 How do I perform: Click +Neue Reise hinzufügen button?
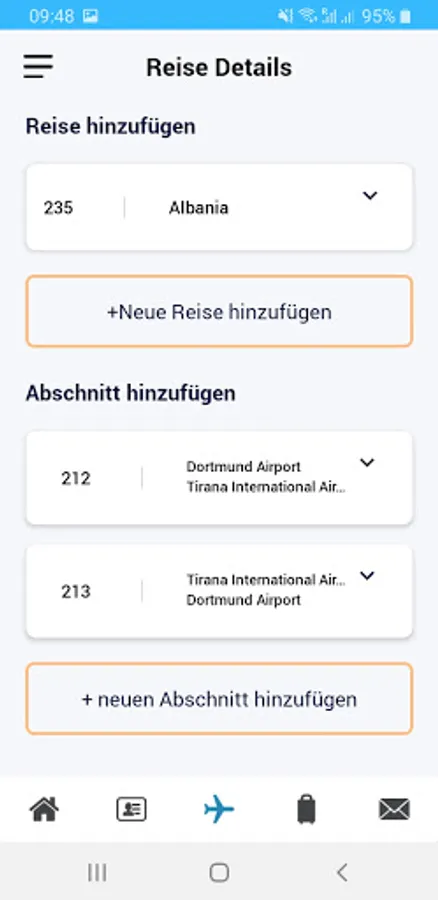(x=219, y=311)
